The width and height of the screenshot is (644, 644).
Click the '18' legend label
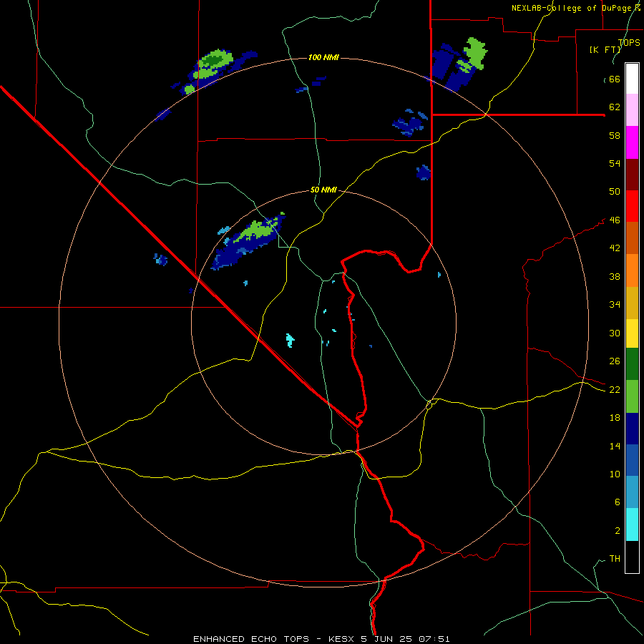tap(615, 418)
